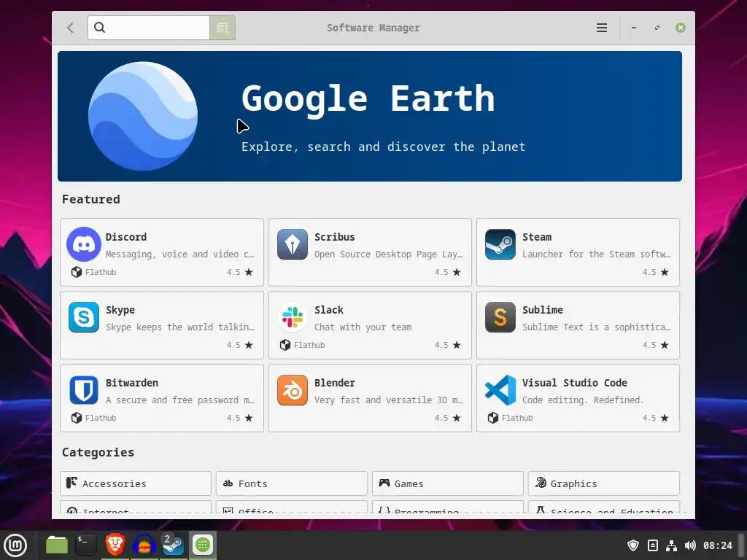Click the Scribus app icon
This screenshot has width=747, height=560.
tap(292, 244)
